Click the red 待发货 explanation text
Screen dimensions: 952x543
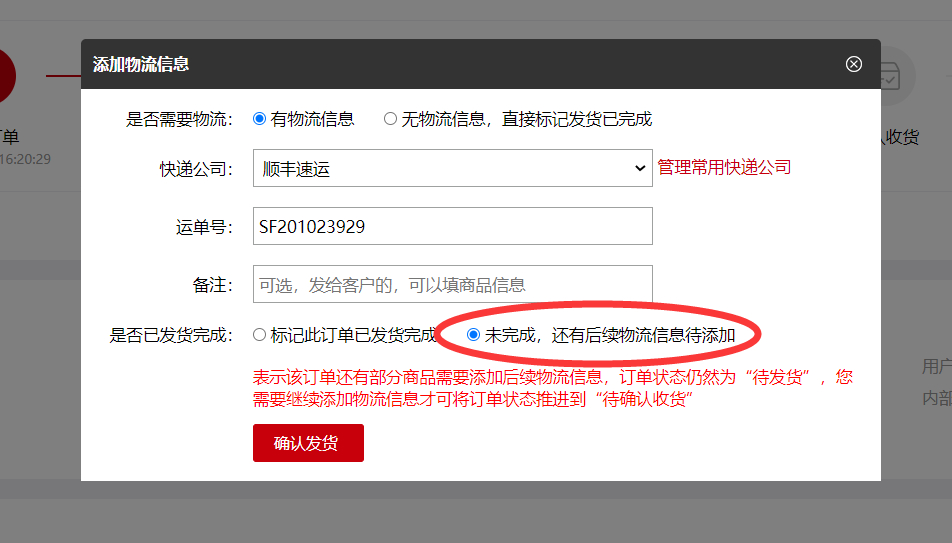coord(552,388)
